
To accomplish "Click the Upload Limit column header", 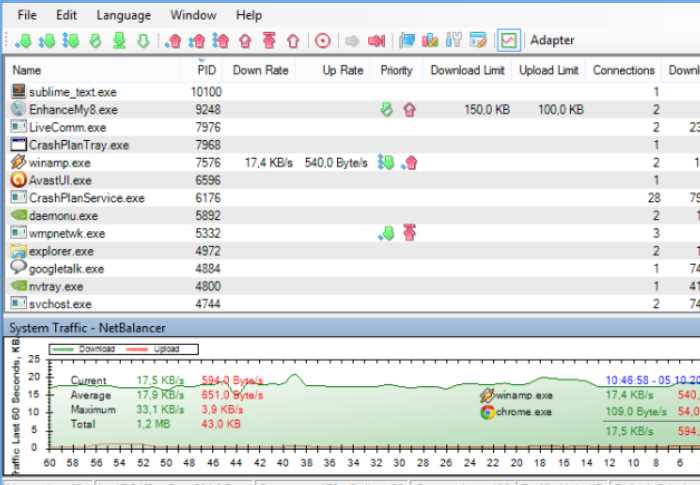I will click(x=549, y=70).
